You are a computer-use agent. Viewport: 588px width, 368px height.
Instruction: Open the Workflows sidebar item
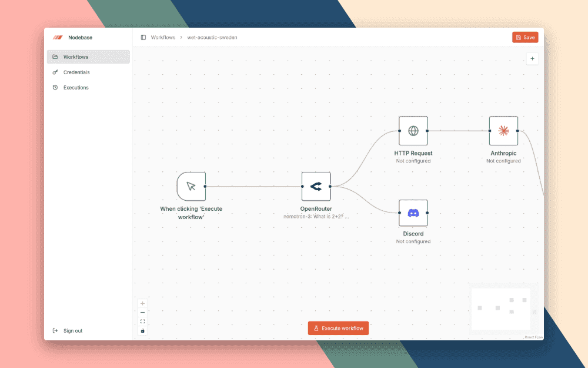89,57
